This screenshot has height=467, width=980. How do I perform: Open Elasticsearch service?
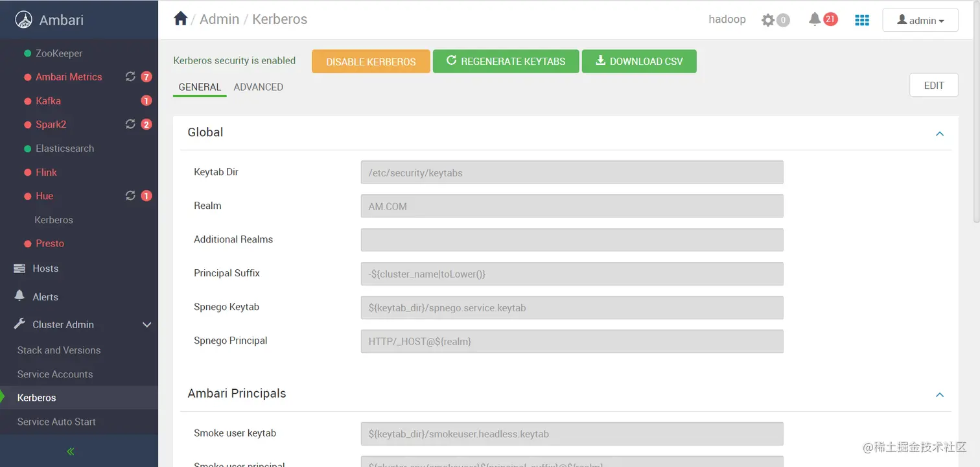tap(65, 148)
